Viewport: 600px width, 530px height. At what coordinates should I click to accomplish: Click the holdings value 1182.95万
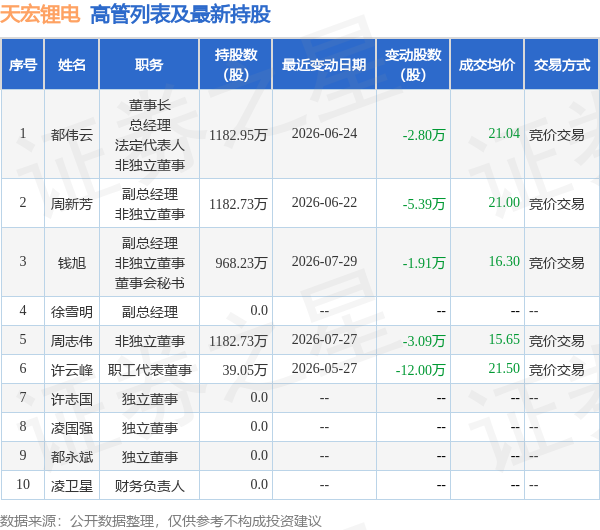(x=238, y=135)
